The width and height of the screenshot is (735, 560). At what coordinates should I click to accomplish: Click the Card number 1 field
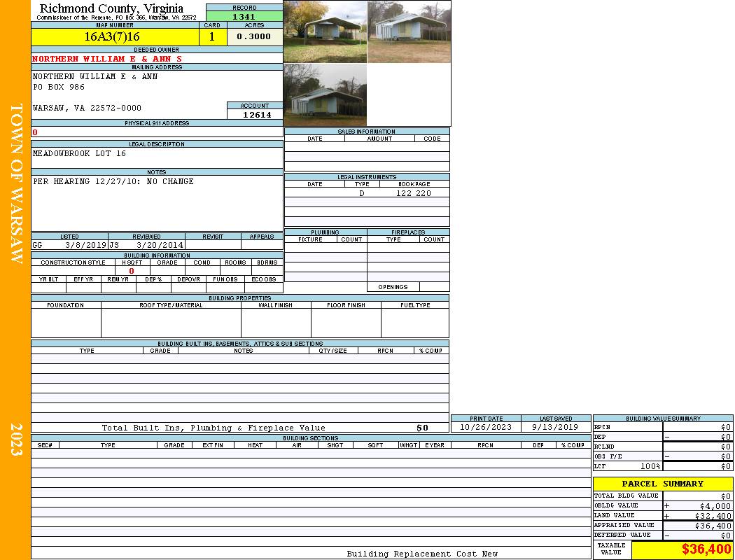[x=212, y=37]
